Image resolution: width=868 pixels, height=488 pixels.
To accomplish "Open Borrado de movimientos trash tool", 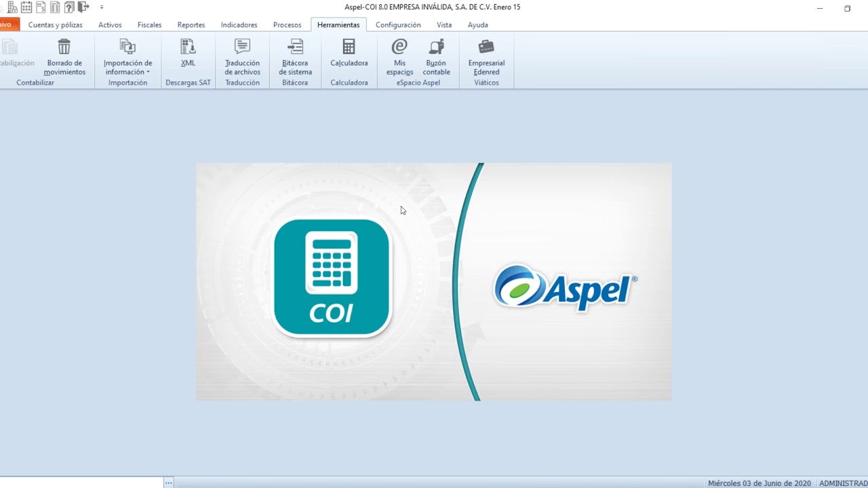I will [64, 57].
